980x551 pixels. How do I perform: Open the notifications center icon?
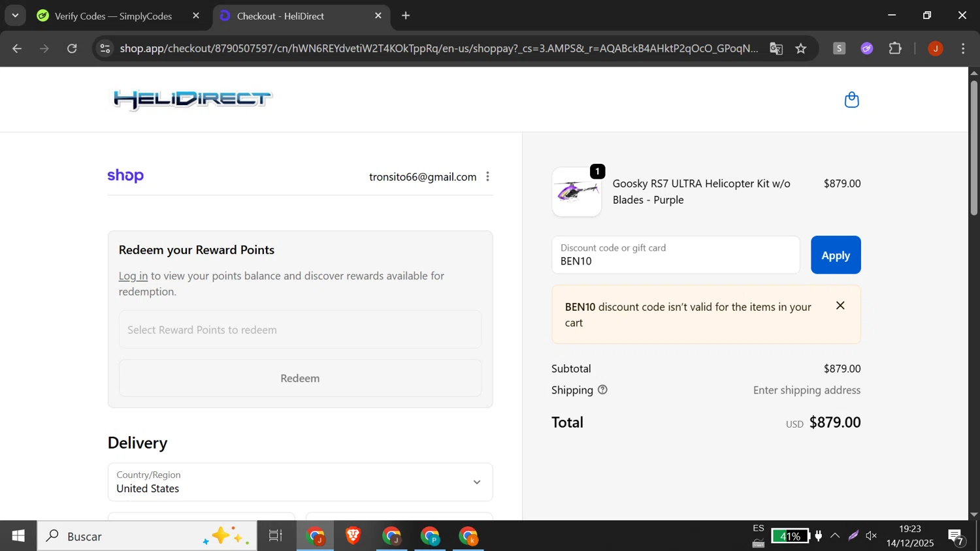pyautogui.click(x=956, y=537)
